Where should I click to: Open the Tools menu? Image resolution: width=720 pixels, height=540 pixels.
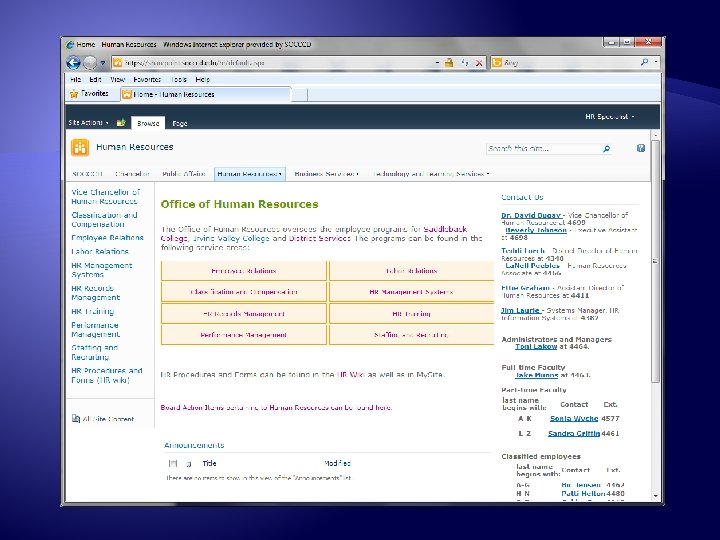coord(179,79)
